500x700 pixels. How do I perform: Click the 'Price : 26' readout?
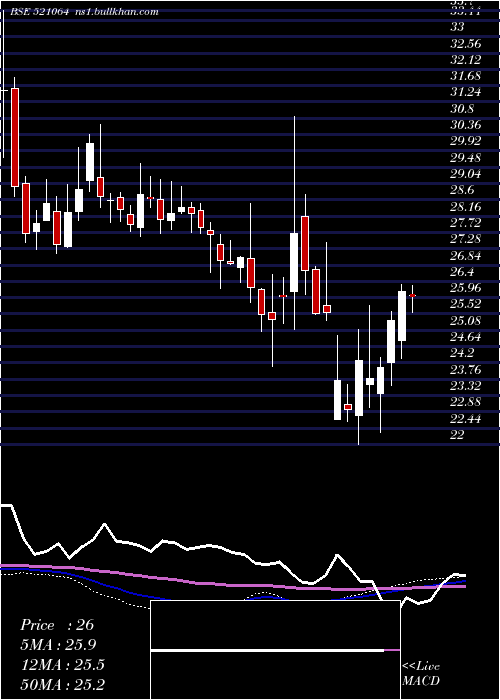(x=57, y=625)
